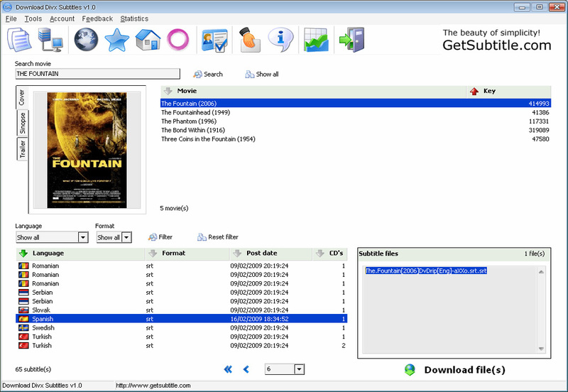Viewport: 568px width, 392px height.
Task: Click the Show all button
Action: click(x=262, y=75)
